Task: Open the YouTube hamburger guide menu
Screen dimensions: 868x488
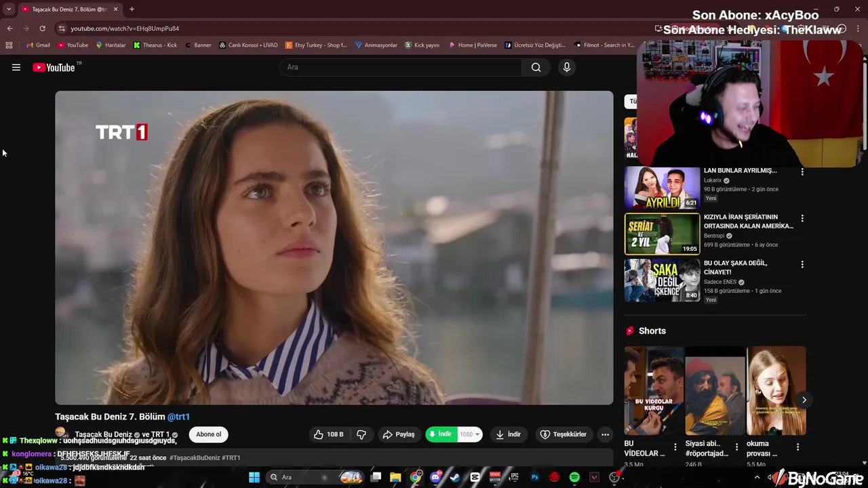Action: (x=16, y=67)
